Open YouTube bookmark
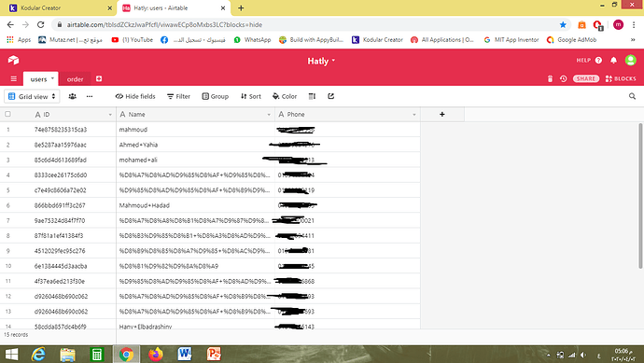 click(133, 40)
